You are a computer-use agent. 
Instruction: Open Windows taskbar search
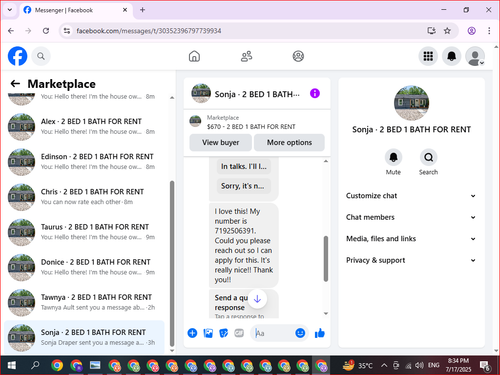click(35, 365)
